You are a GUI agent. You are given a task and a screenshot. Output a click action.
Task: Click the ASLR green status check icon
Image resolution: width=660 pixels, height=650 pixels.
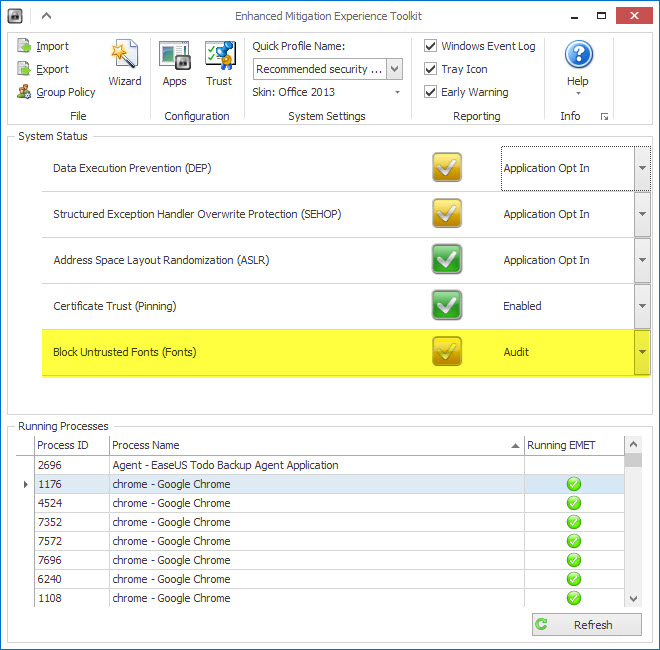pos(447,259)
